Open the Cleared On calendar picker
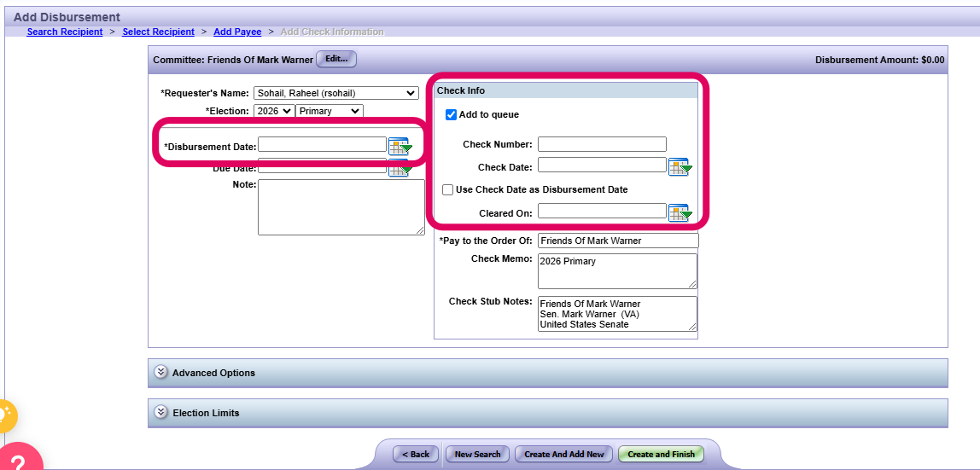This screenshot has width=980, height=470. pyautogui.click(x=680, y=213)
